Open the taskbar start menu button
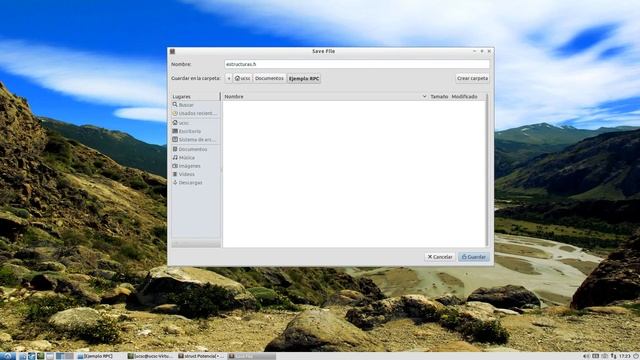The height and width of the screenshot is (360, 640). pyautogui.click(x=7, y=356)
